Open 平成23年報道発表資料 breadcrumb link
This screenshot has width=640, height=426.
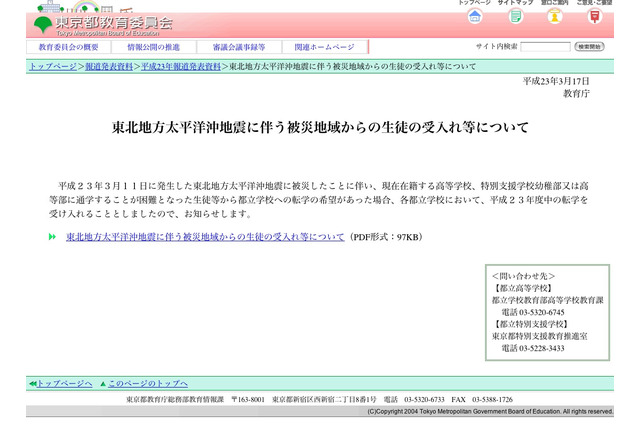click(181, 66)
